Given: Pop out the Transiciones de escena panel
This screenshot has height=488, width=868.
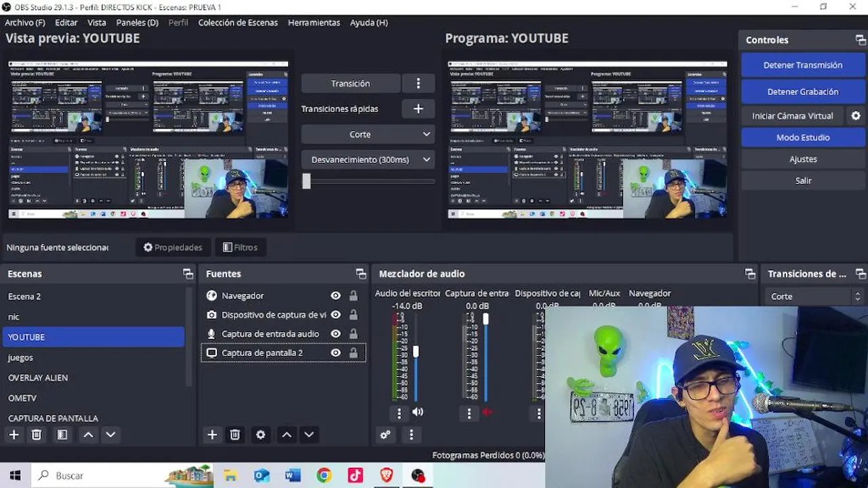Looking at the screenshot, I should click(861, 274).
